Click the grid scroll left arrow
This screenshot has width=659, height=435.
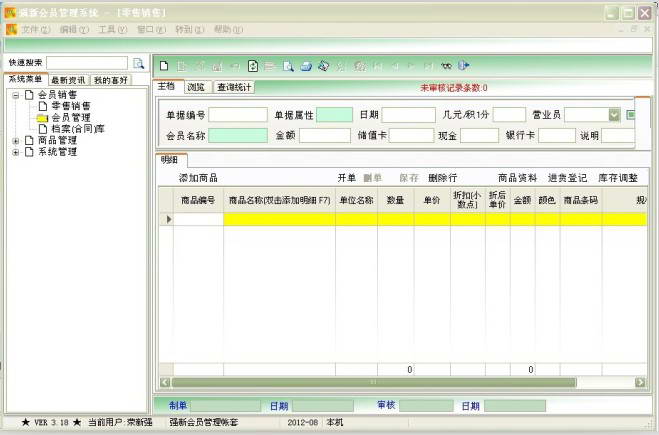(x=165, y=382)
